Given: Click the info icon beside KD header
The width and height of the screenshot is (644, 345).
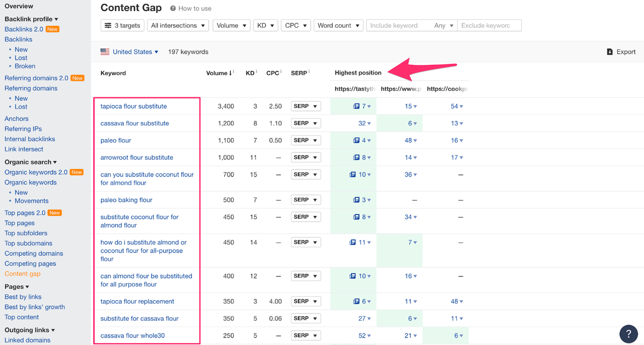Looking at the screenshot, I should click(x=257, y=72).
